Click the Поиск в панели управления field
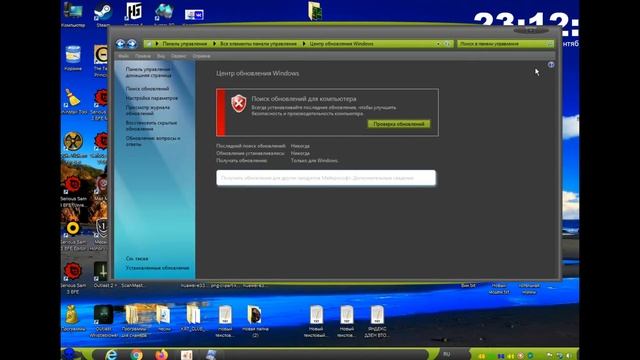Screen dimensions: 640x360 pyautogui.click(x=505, y=44)
